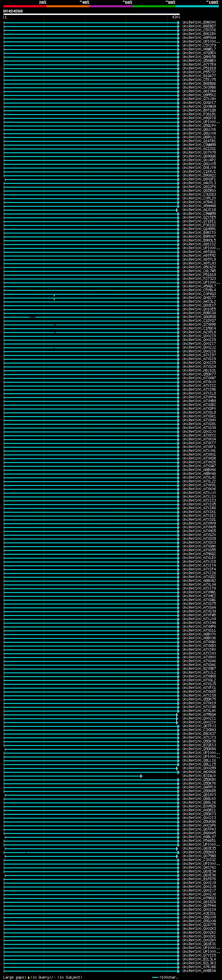
Task: Open the UniRef100_B1Q477 entry
Action: click(x=199, y=76)
